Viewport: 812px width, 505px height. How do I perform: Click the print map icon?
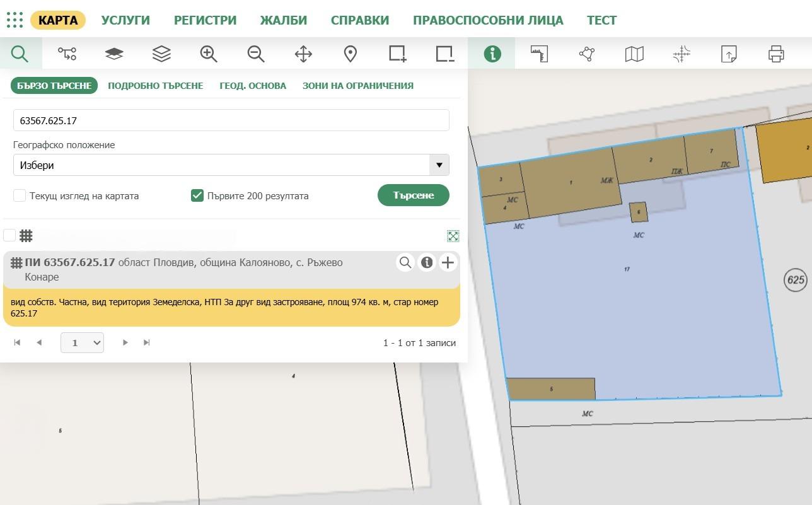[776, 54]
